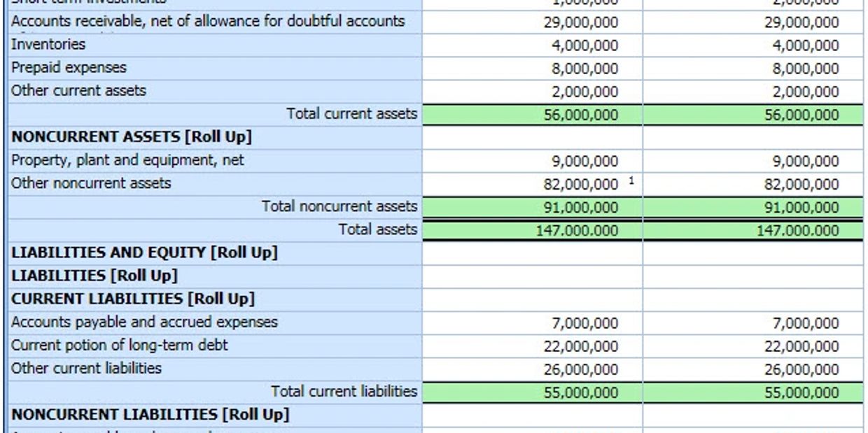Select Accounts receivable 29,000,000 in right value column
This screenshot has height=433, width=868.
pyautogui.click(x=753, y=22)
